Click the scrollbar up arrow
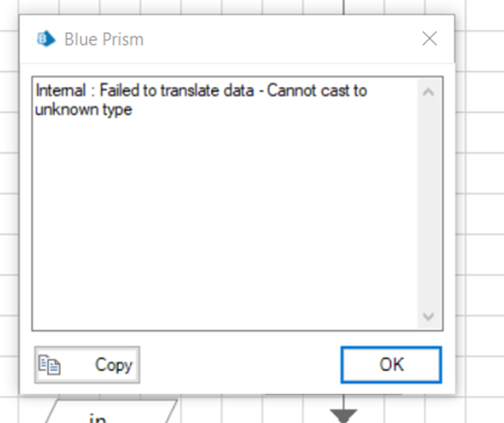 pyautogui.click(x=429, y=92)
